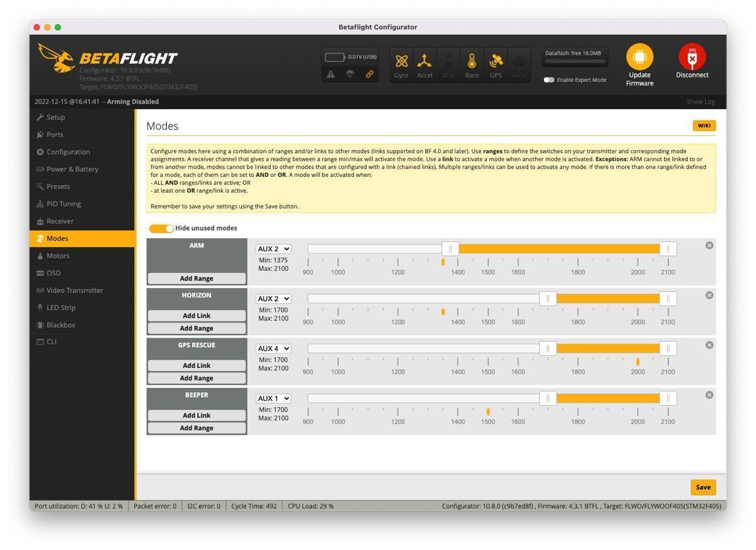756x550 pixels.
Task: Open the OSD tab
Action: (x=82, y=273)
